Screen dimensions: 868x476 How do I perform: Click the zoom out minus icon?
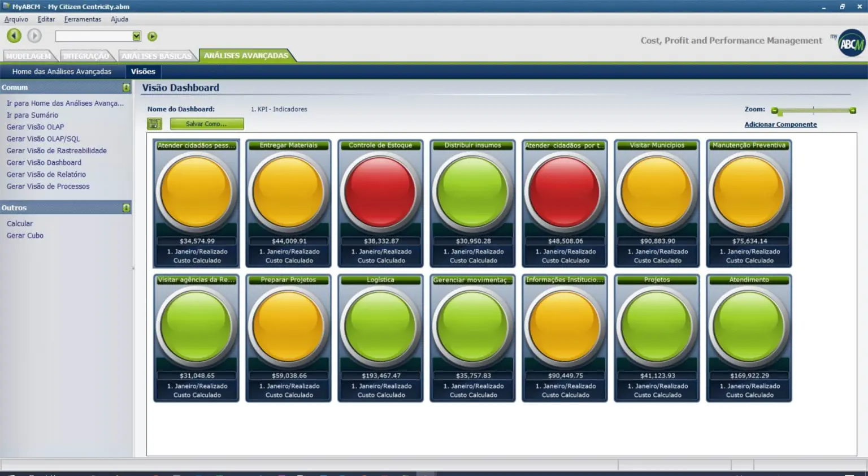(775, 111)
